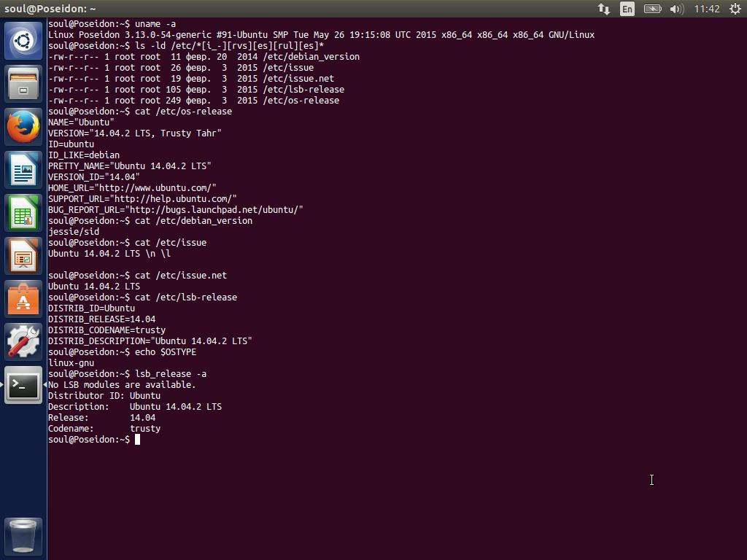The width and height of the screenshot is (747, 560).
Task: Open the Trash in launcher
Action: (x=23, y=536)
